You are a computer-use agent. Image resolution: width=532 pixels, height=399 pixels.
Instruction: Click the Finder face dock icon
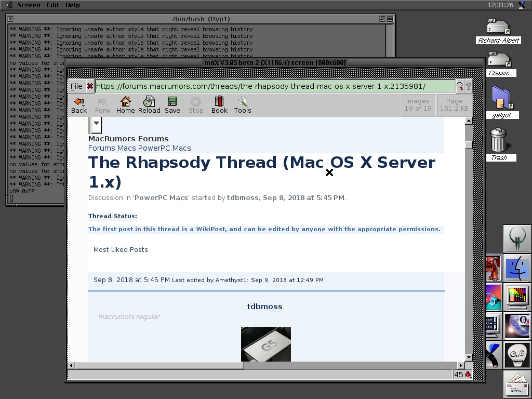click(x=517, y=268)
